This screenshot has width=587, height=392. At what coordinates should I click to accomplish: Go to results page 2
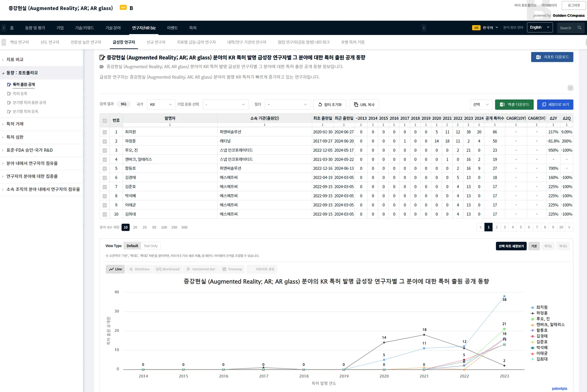[496, 227]
